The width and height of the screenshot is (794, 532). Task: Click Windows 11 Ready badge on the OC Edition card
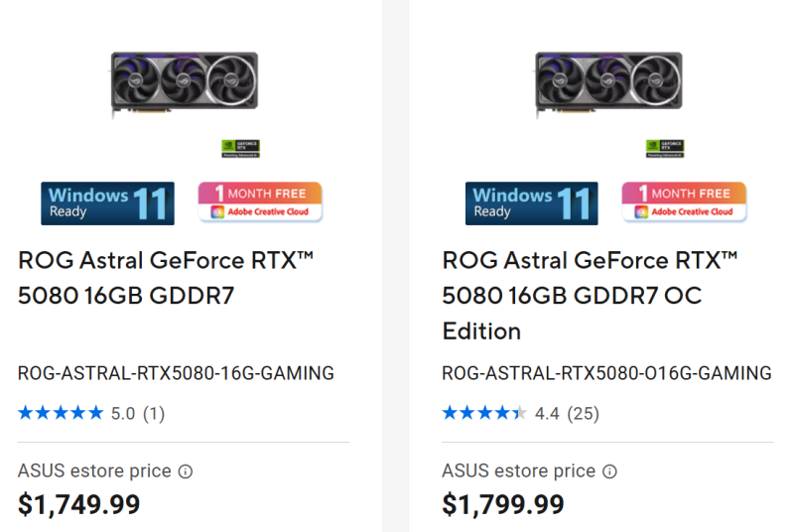click(x=532, y=202)
